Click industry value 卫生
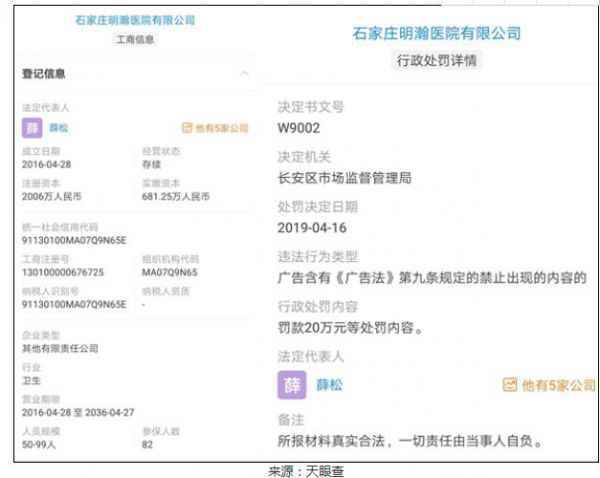This screenshot has width=600, height=478. point(31,380)
